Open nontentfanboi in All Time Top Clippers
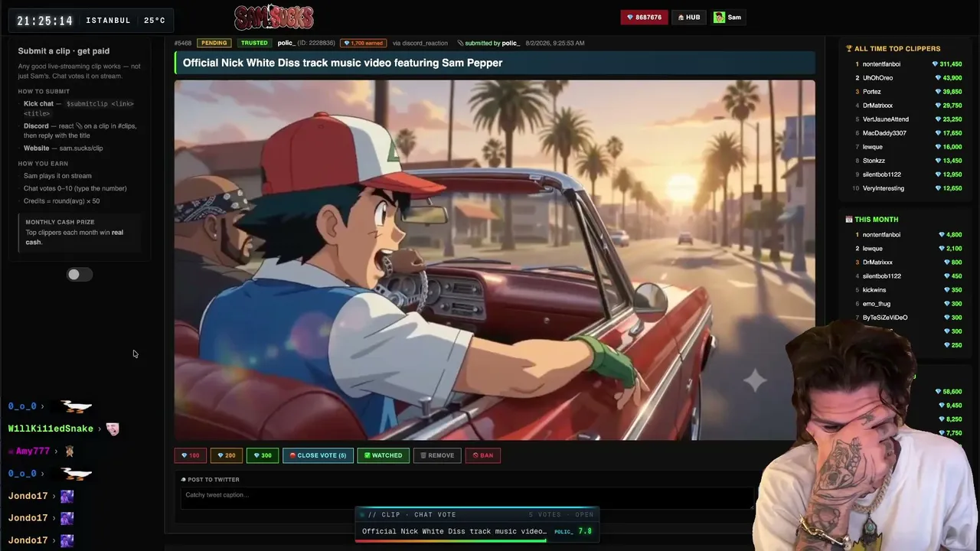980x551 pixels. 881,64
